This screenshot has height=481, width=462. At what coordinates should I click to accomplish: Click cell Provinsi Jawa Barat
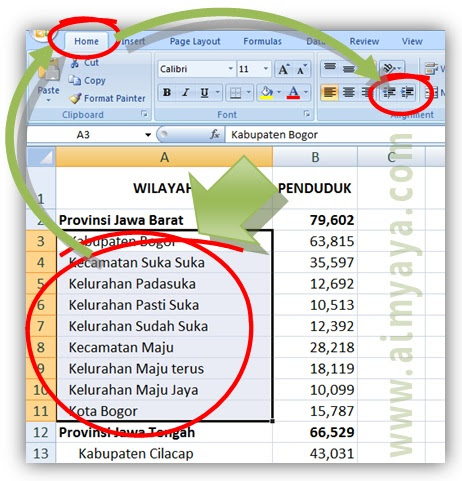(164, 220)
